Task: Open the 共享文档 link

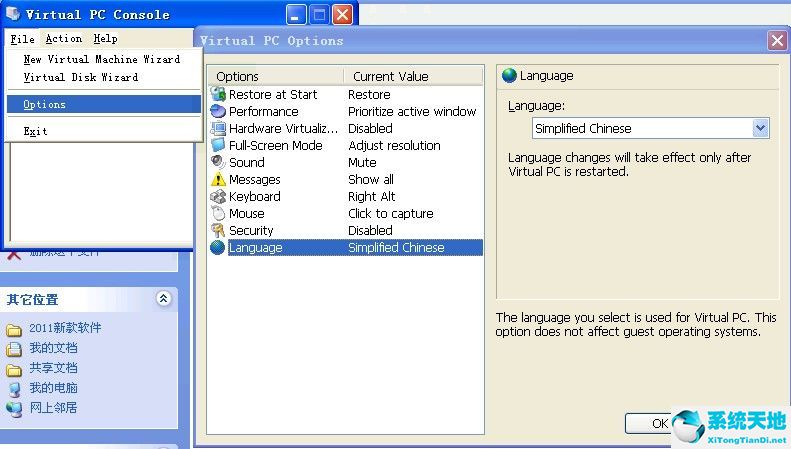Action: click(53, 368)
